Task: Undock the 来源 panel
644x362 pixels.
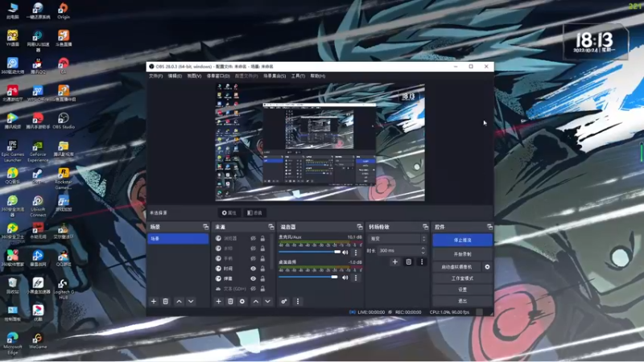Action: [x=271, y=227]
